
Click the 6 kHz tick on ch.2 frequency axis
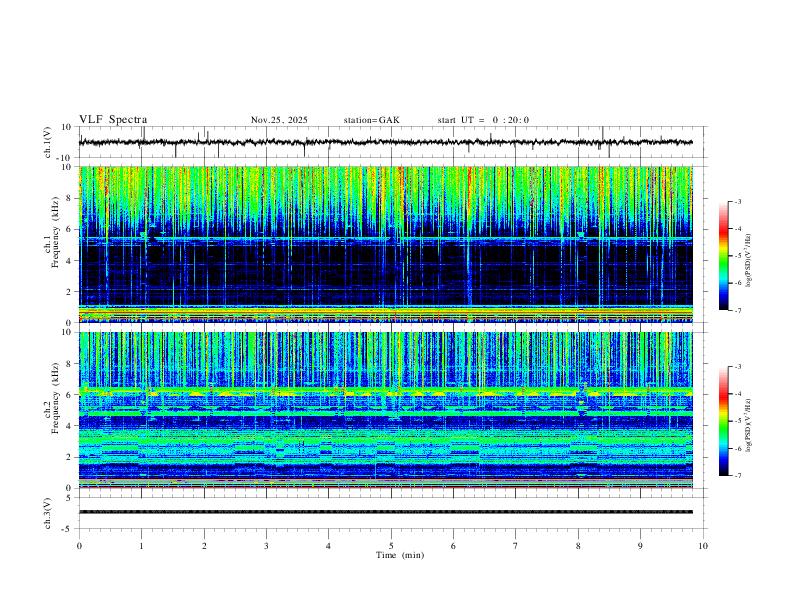click(x=70, y=394)
